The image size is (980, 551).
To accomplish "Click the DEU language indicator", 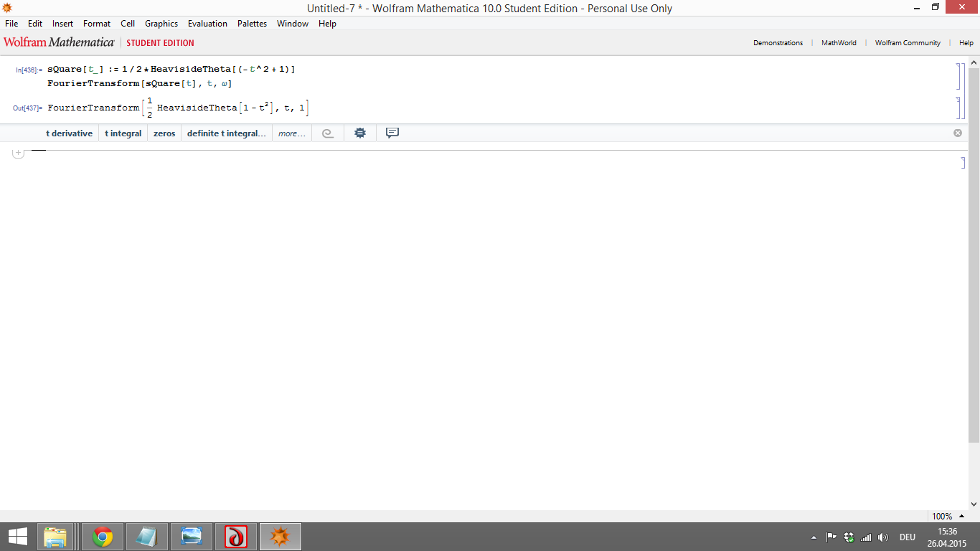I will coord(908,537).
